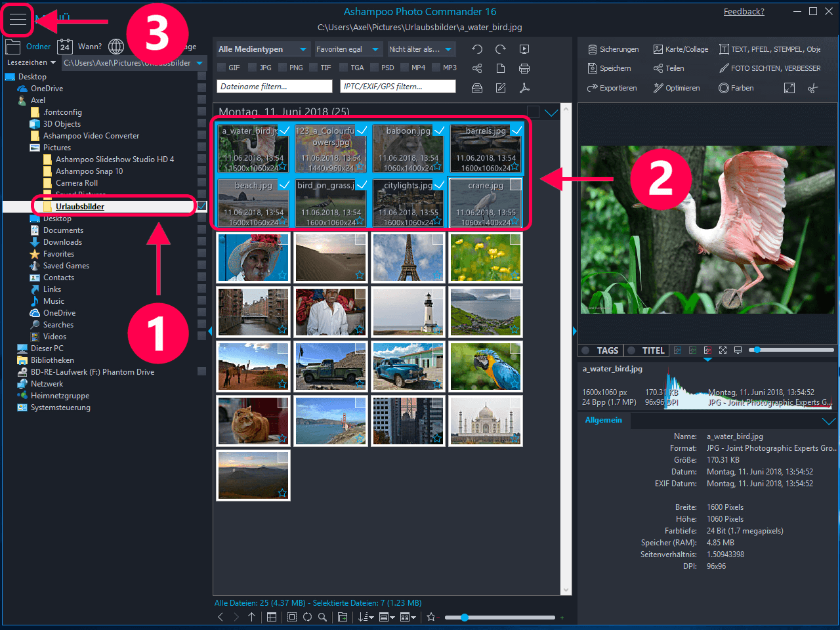Rotate the image counter-clockwise with the left arrow icon
This screenshot has width=840, height=630.
coord(477,49)
